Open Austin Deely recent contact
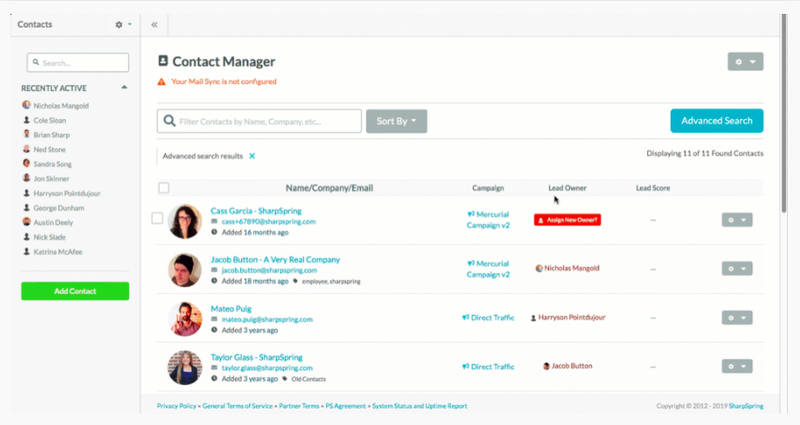Screen dimensions: 800x425 point(53,222)
